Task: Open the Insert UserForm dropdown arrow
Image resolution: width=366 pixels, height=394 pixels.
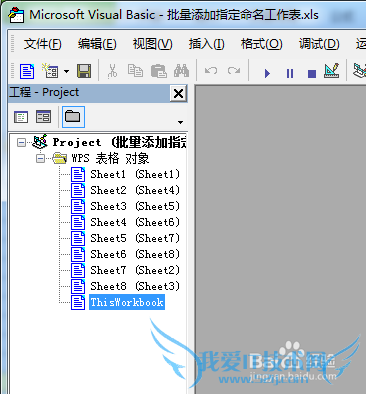Action: click(x=66, y=71)
